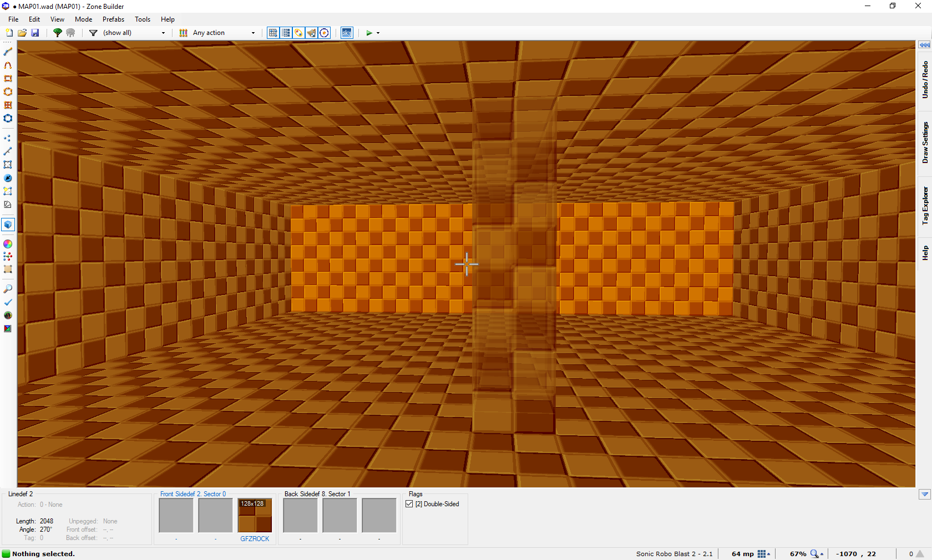Open the test map play arrow dropdown
The image size is (932, 560).
pos(378,33)
